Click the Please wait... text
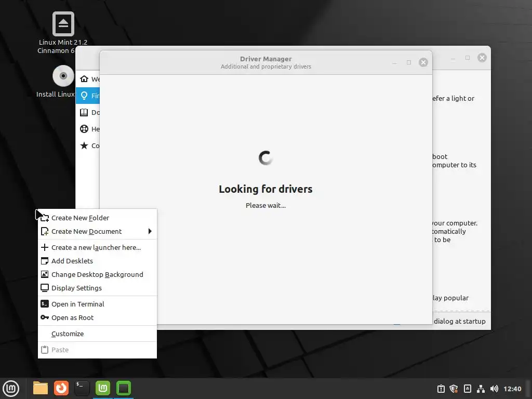This screenshot has height=399, width=532. [x=265, y=205]
